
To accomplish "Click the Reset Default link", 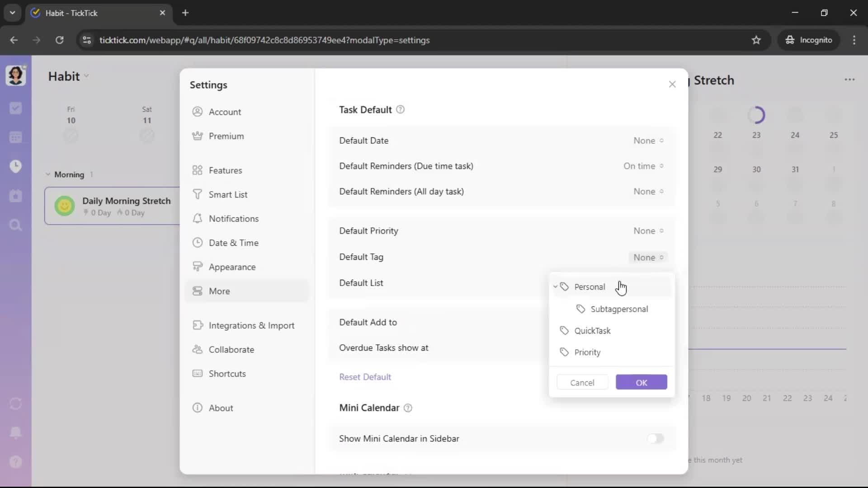I will click(x=365, y=377).
